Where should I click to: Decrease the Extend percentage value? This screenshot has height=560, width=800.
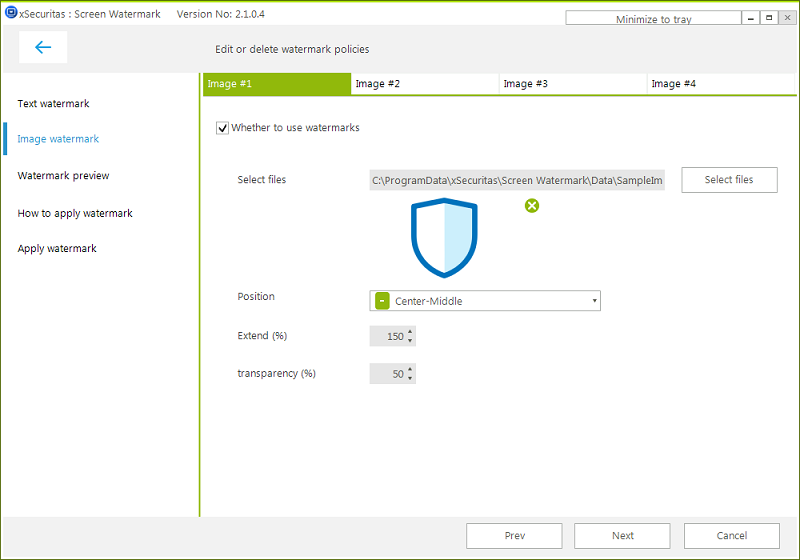click(410, 341)
